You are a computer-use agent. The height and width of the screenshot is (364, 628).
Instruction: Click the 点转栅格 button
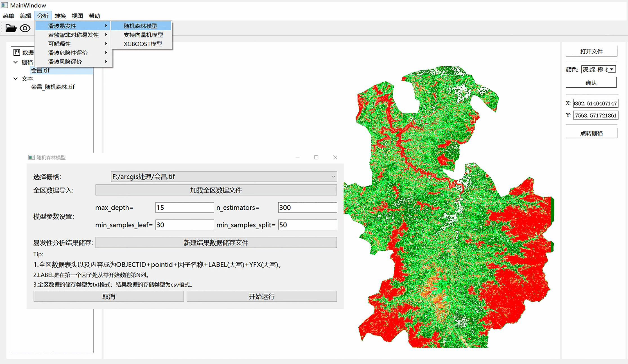tap(591, 133)
